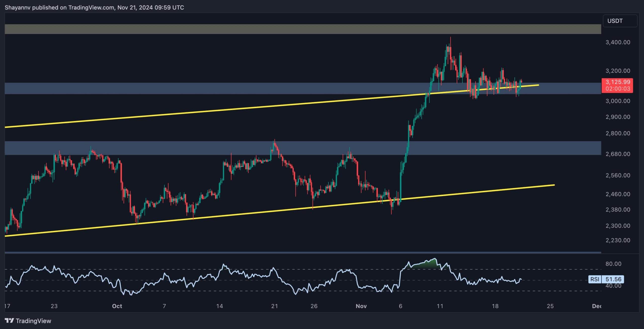Viewport: 644px width, 329px height.
Task: Click the RSI 40.00 scale label
Action: 613,286
